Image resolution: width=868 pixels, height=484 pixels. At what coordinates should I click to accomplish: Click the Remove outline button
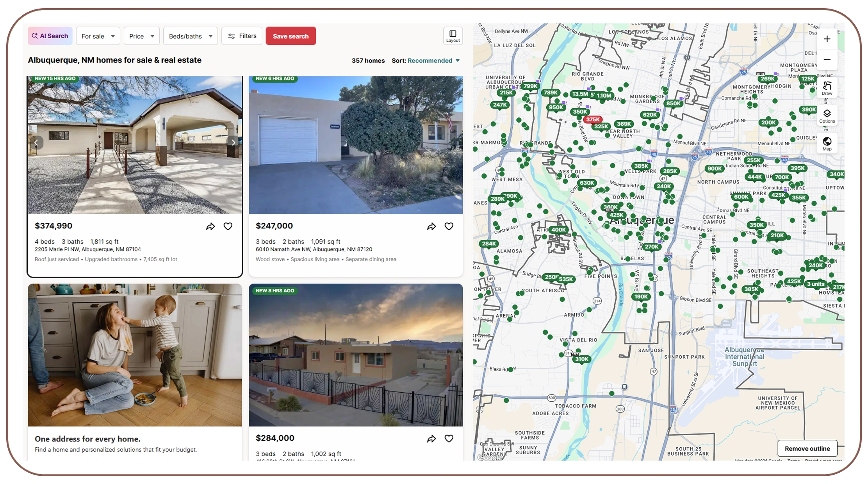coord(807,448)
